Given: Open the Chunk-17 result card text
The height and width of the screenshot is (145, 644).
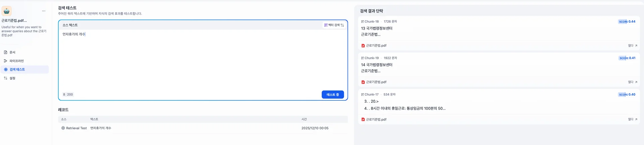Looking at the screenshot, I should click(405, 108).
